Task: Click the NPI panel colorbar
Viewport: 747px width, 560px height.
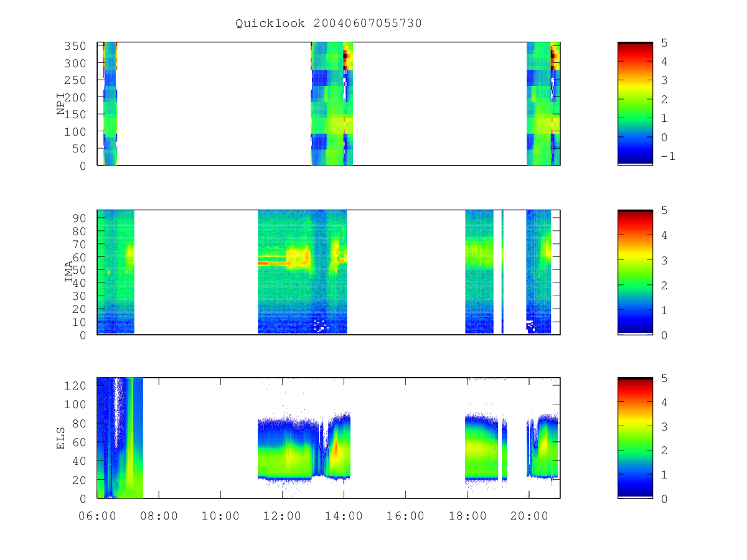Action: pyautogui.click(x=635, y=103)
